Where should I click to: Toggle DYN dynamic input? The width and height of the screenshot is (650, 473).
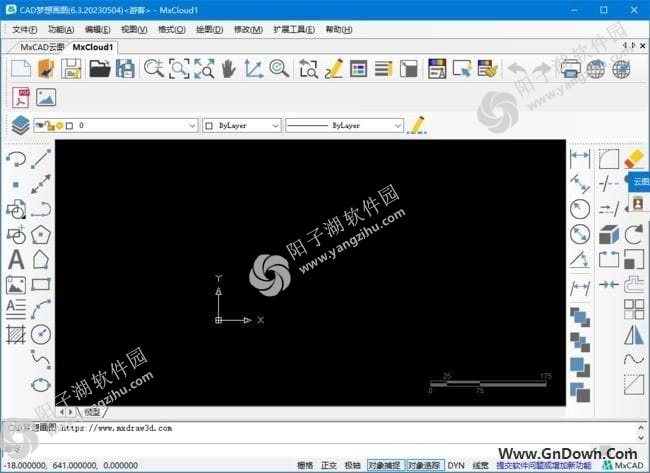coord(456,466)
